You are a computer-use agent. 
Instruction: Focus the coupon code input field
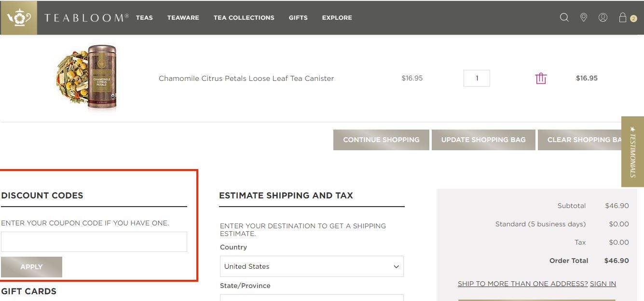tap(94, 242)
